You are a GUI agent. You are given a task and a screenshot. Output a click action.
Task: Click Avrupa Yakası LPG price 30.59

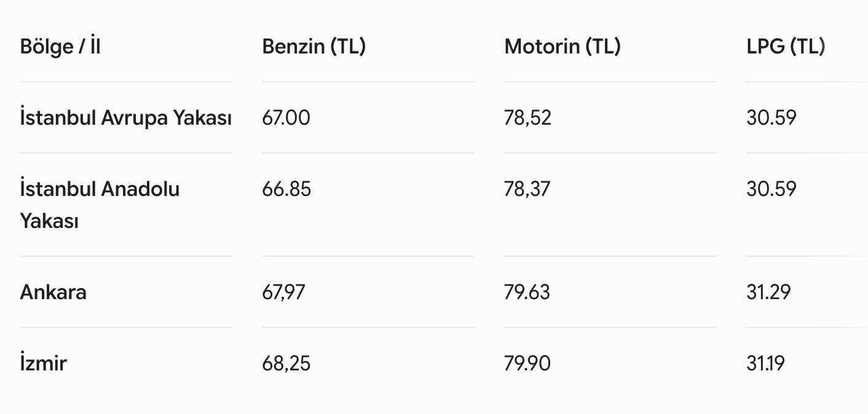pos(771,117)
